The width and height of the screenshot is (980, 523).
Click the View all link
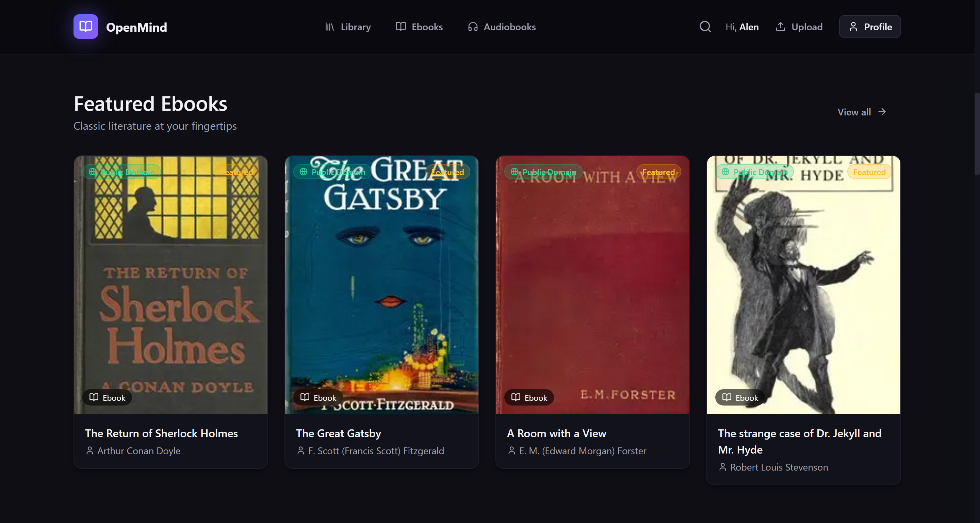862,112
